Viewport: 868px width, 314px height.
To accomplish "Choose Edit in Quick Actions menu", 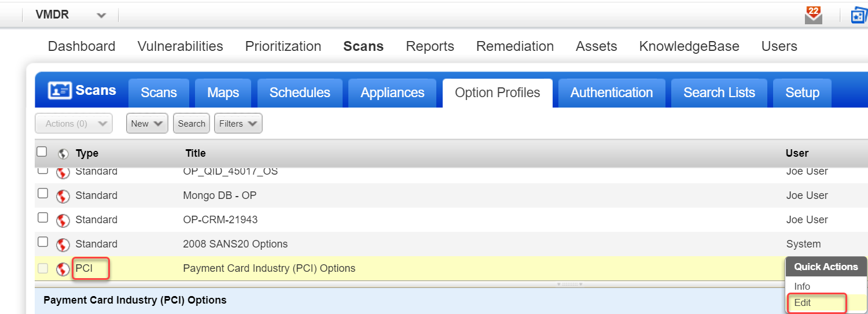I will [803, 302].
